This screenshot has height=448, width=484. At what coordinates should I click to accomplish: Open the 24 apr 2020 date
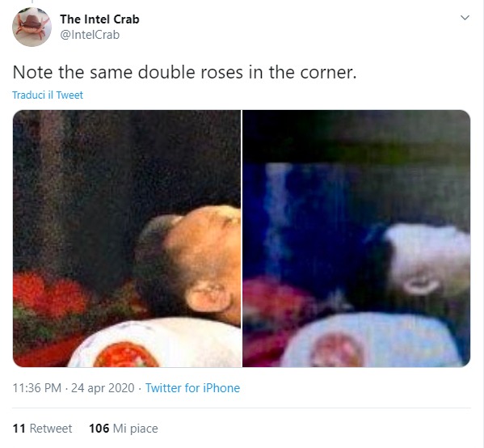pyautogui.click(x=103, y=388)
